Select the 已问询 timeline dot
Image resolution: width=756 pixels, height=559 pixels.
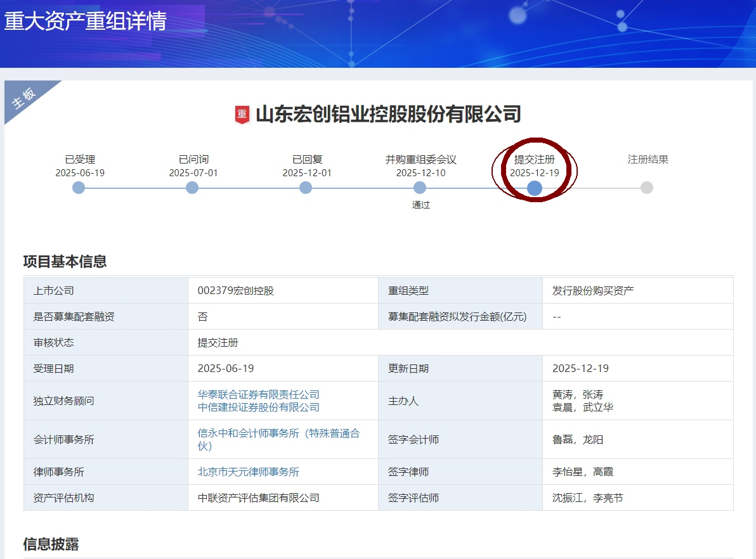click(x=192, y=188)
